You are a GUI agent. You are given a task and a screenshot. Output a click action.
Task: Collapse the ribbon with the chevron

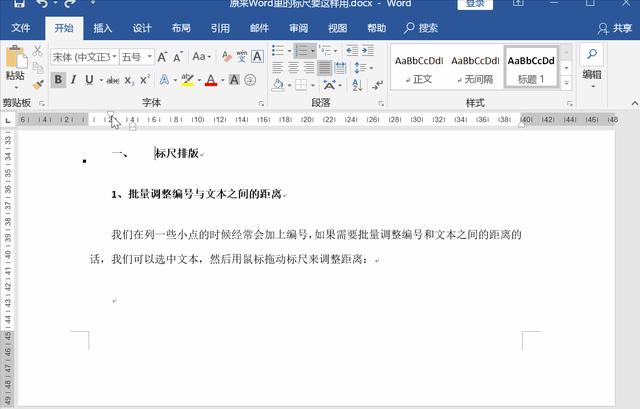634,104
